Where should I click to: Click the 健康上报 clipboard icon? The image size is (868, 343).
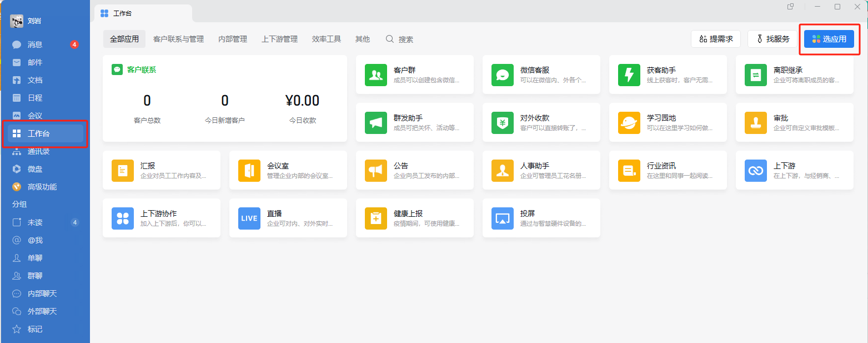[376, 218]
